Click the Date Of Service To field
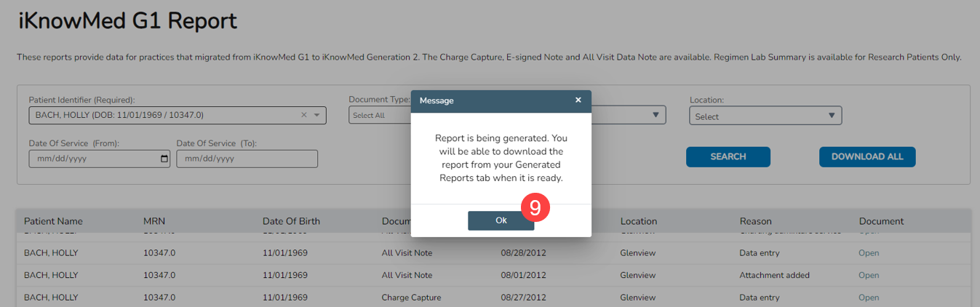Image resolution: width=980 pixels, height=307 pixels. [247, 159]
